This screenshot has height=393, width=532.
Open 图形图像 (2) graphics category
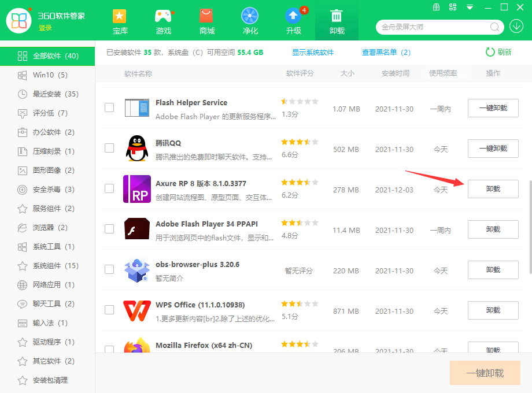(x=47, y=170)
